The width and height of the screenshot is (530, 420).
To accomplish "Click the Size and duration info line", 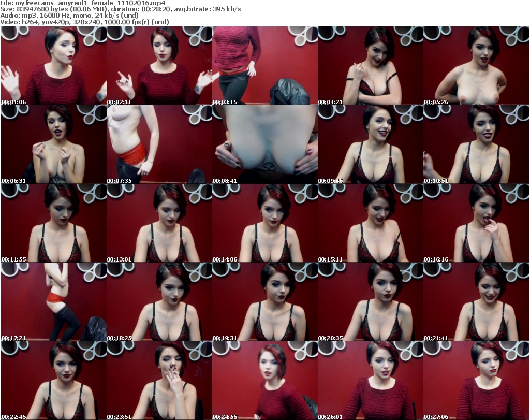I will point(121,9).
